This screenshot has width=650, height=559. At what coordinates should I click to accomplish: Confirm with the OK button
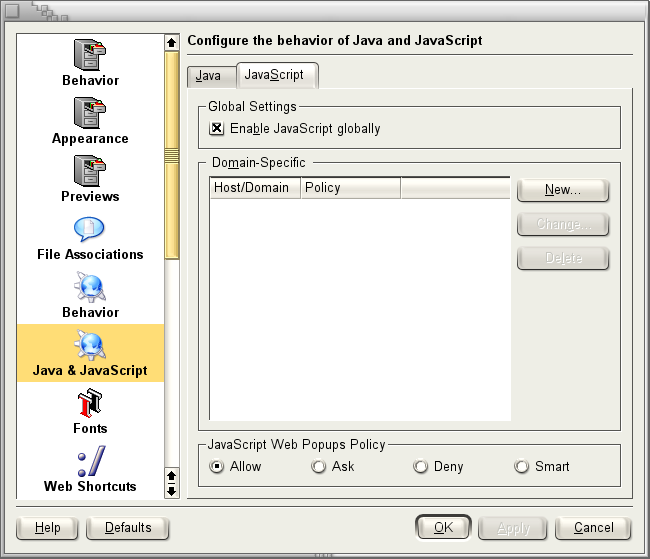(443, 528)
